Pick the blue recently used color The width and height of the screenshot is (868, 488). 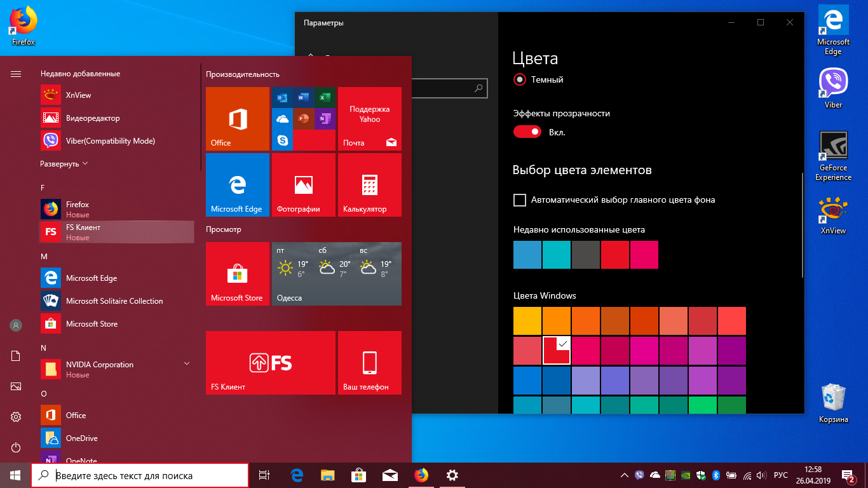(527, 255)
